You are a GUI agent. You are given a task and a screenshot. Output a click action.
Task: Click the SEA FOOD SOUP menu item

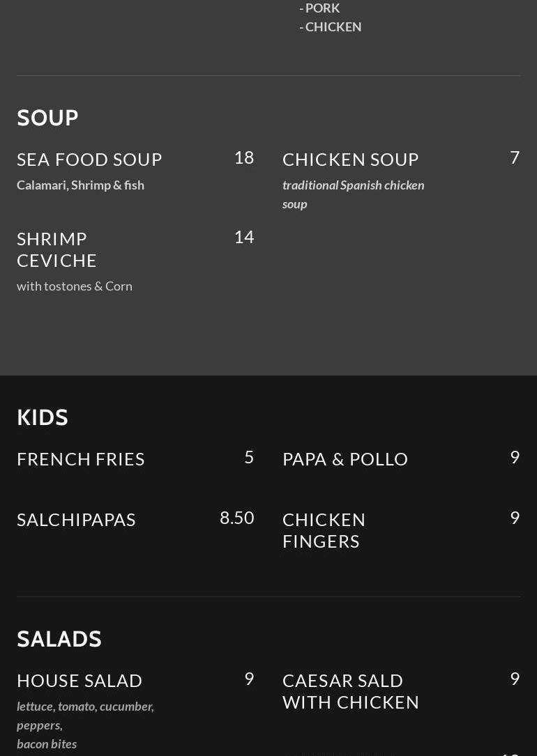point(89,160)
